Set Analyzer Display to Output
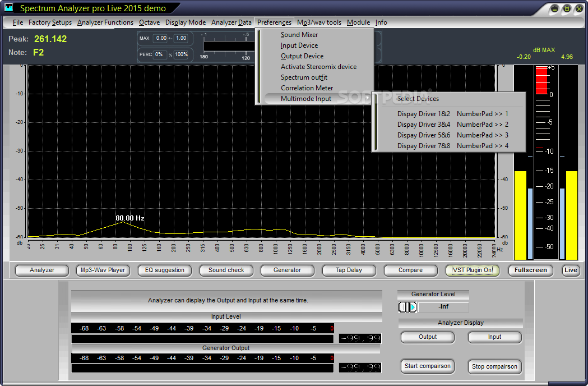Image resolution: width=588 pixels, height=386 pixels. click(x=428, y=337)
